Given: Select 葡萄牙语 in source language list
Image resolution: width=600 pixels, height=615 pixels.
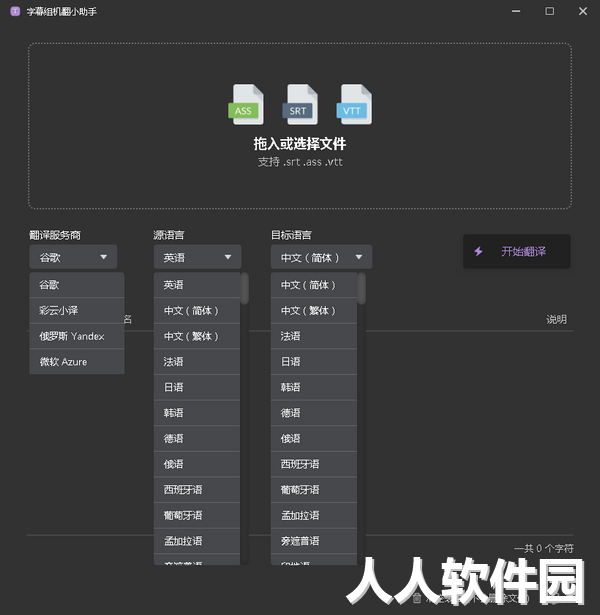Looking at the screenshot, I should tap(197, 515).
